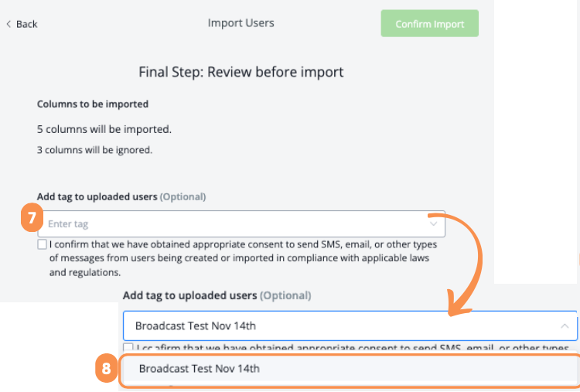Click the Back chevron arrow icon

tap(9, 24)
